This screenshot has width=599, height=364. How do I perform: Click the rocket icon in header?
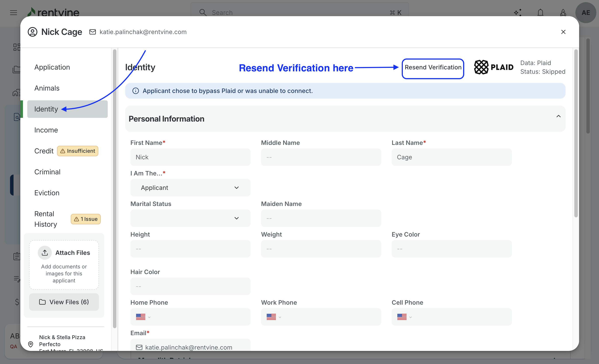coord(563,12)
